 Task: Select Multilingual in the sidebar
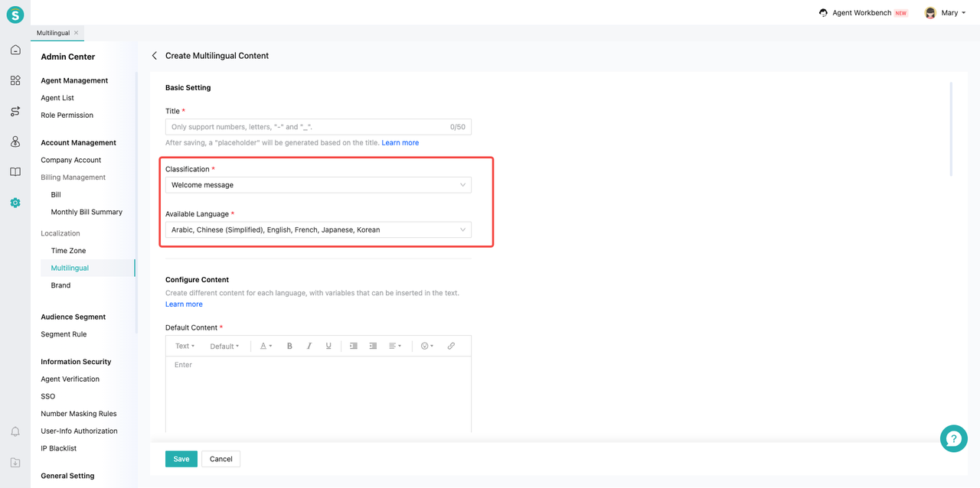(70, 268)
